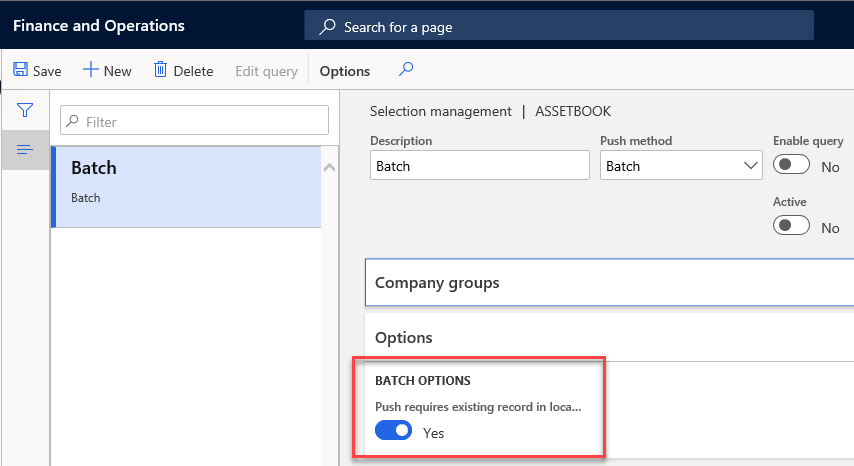The height and width of the screenshot is (466, 854).
Task: Click the ASSETBOOK heading text
Action: tap(573, 111)
